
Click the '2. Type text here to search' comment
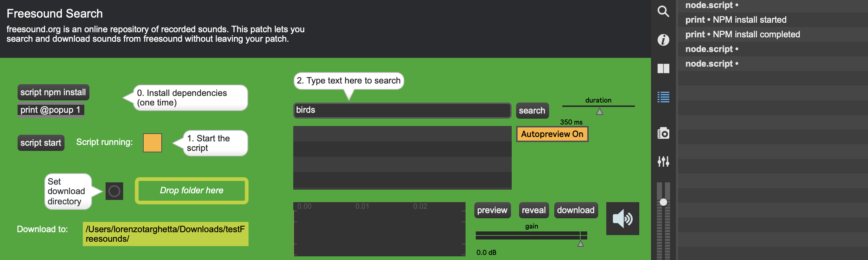[x=349, y=81]
